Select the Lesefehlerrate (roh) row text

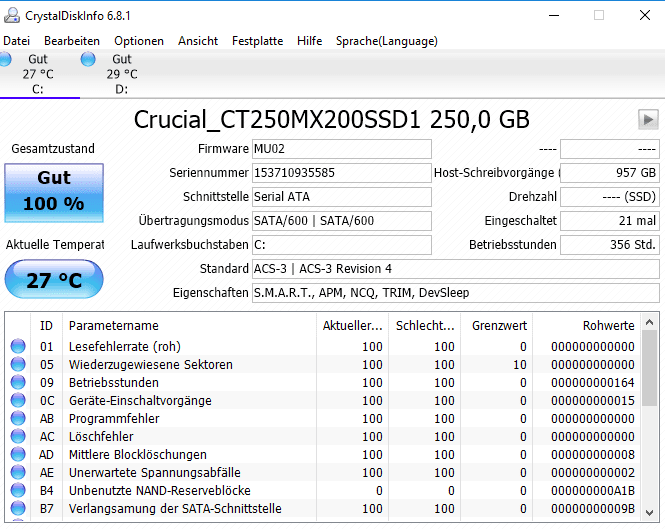pos(125,347)
